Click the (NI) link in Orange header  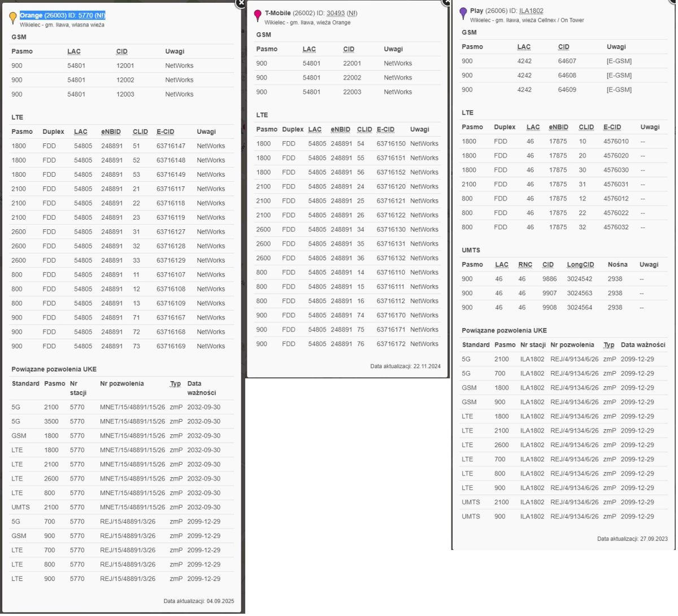(100, 16)
